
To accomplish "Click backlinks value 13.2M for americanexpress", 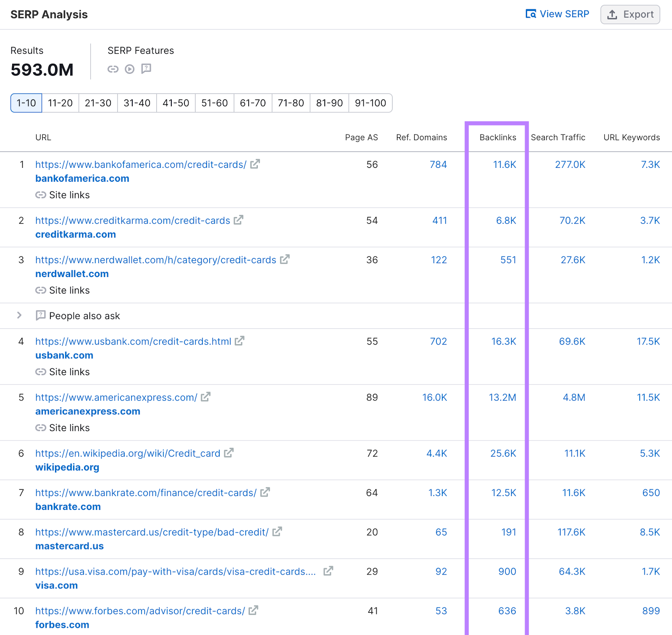I will (502, 397).
